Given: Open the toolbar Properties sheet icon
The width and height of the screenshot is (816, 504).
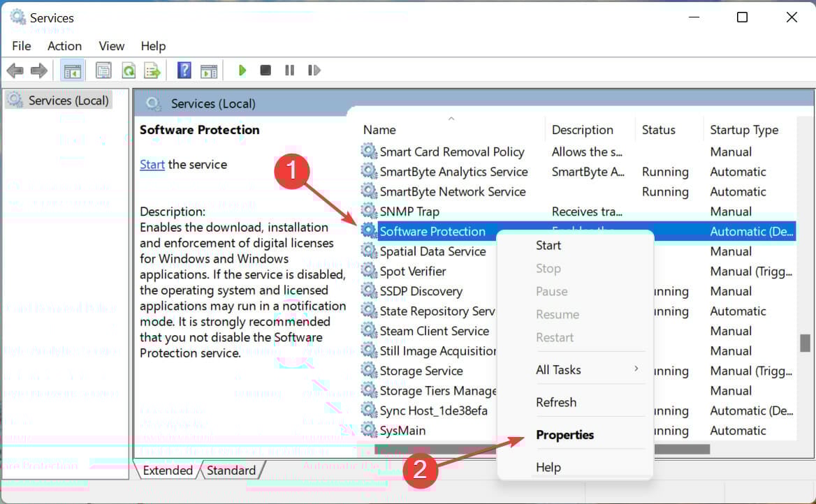Looking at the screenshot, I should (103, 71).
